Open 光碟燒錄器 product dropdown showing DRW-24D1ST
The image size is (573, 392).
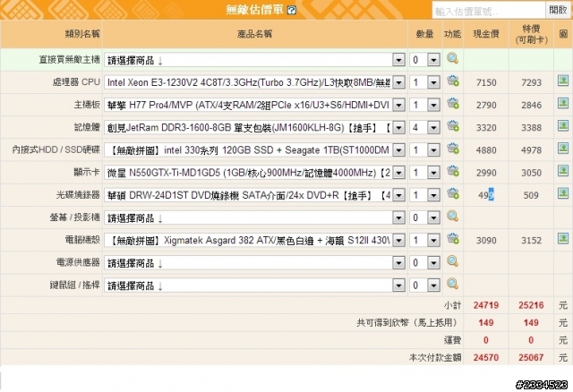(254, 195)
